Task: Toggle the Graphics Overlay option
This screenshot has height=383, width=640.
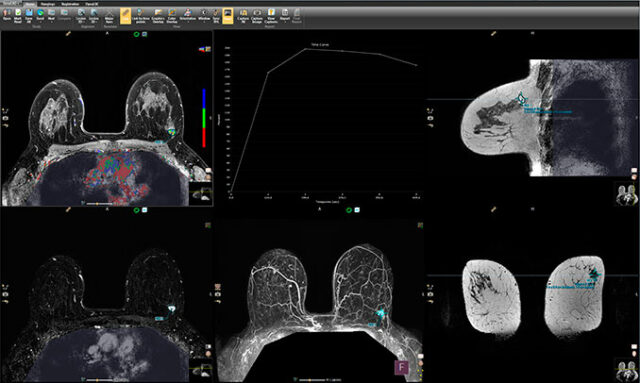Action: click(x=158, y=16)
